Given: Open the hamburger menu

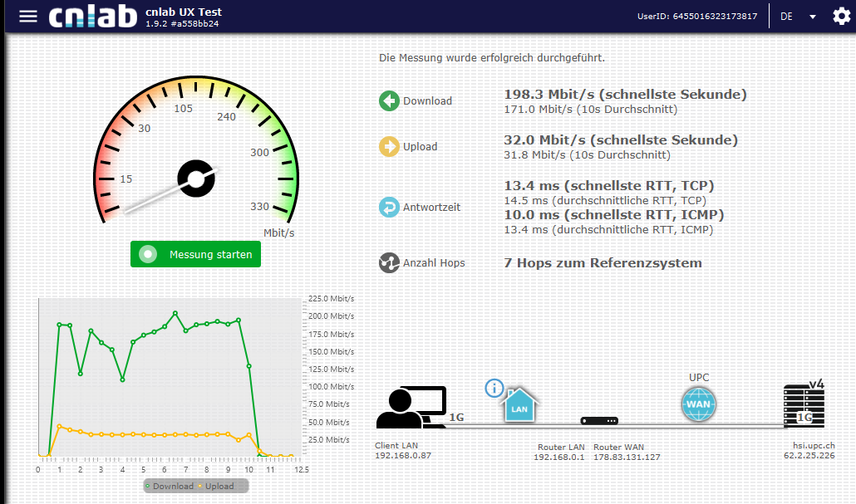Looking at the screenshot, I should [x=28, y=17].
